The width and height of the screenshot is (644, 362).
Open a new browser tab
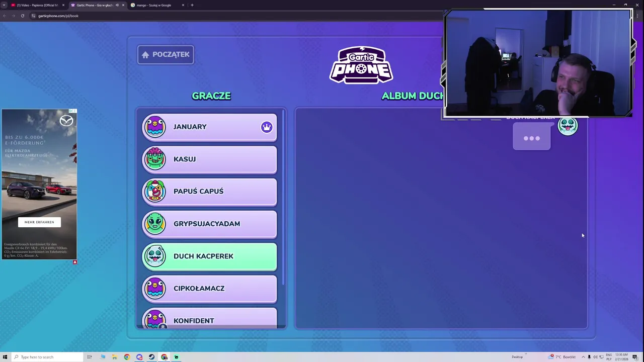[192, 5]
